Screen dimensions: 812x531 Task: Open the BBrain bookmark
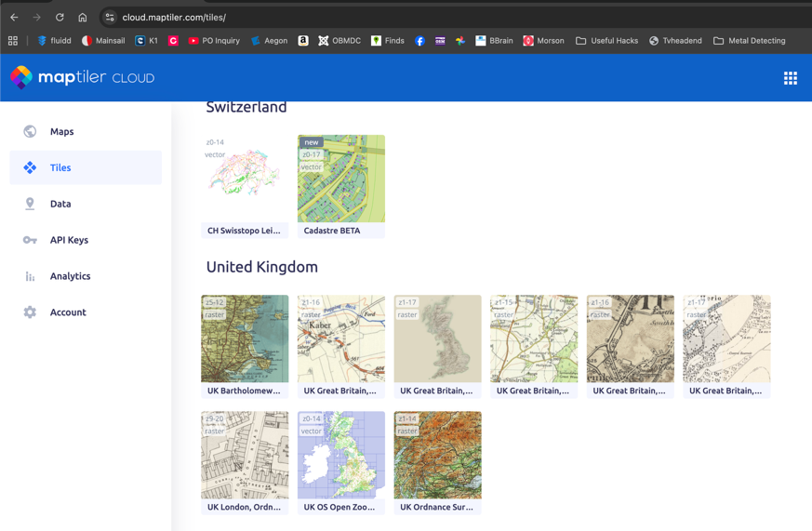(494, 40)
